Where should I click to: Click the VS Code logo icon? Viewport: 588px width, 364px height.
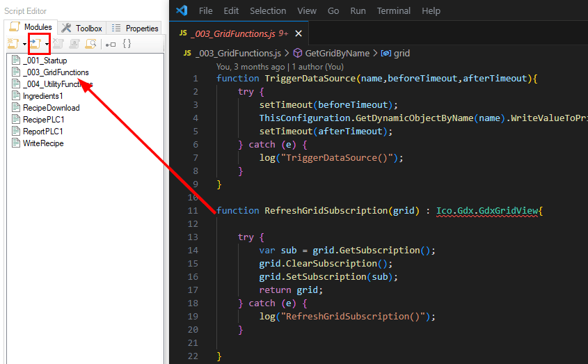(x=182, y=10)
